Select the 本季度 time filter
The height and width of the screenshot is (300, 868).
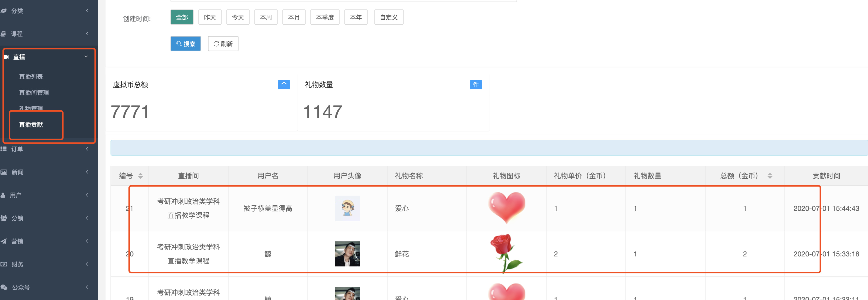(325, 17)
